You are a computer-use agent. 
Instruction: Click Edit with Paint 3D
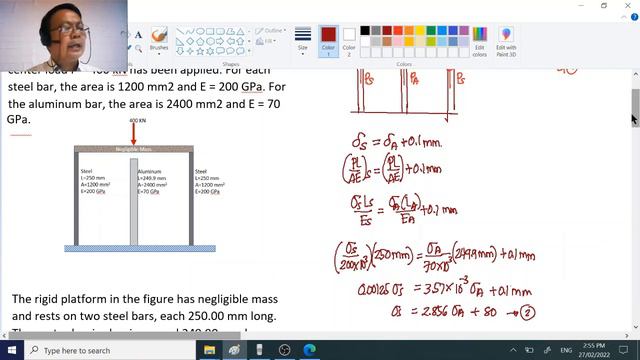[x=506, y=41]
